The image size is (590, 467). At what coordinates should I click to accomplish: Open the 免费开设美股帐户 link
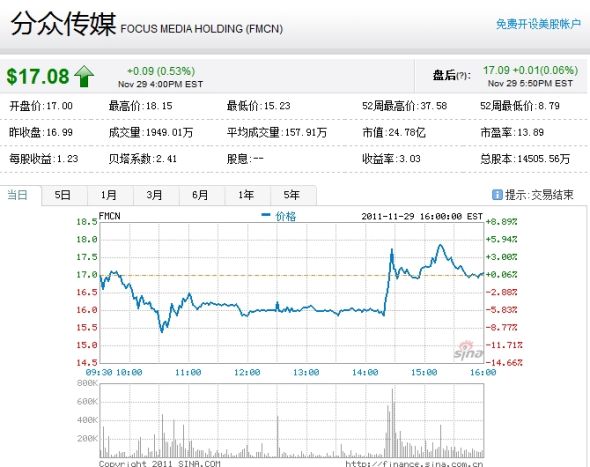(x=538, y=24)
